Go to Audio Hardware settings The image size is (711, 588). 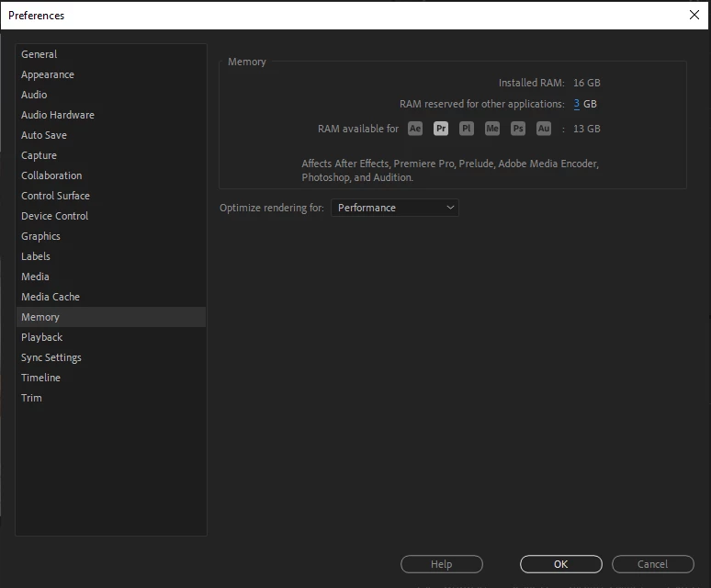111,115
